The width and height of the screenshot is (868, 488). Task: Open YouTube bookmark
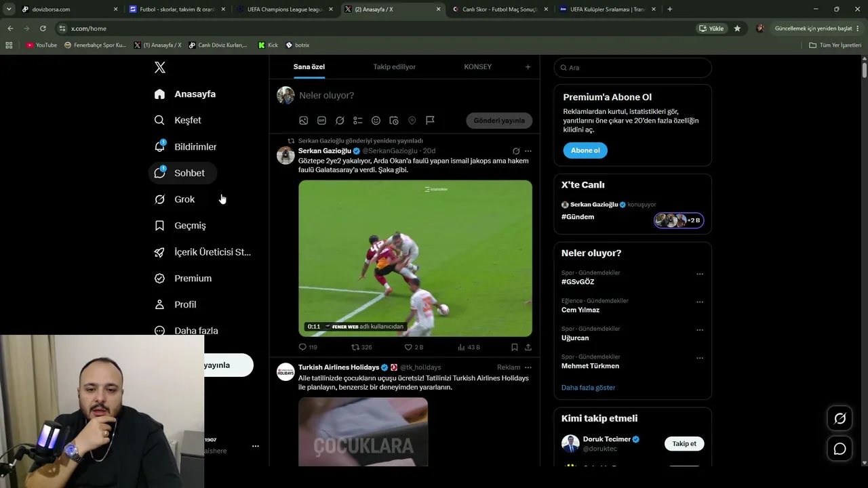point(41,45)
